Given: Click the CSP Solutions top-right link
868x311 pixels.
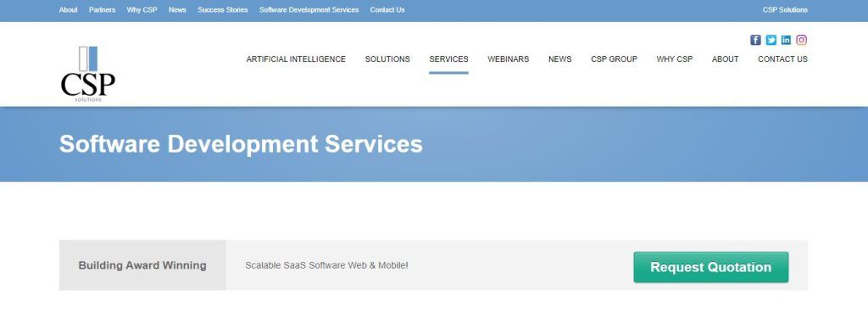Looking at the screenshot, I should point(785,10).
